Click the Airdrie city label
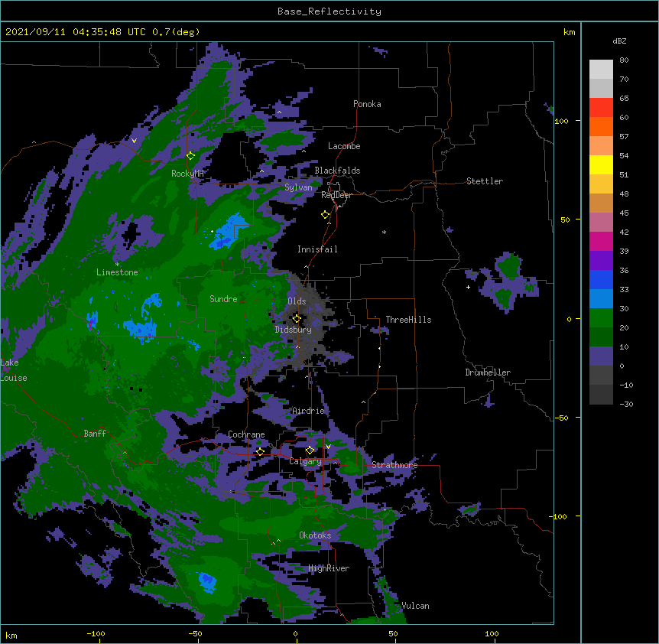Viewport: 659px width, 644px height. click(x=308, y=411)
